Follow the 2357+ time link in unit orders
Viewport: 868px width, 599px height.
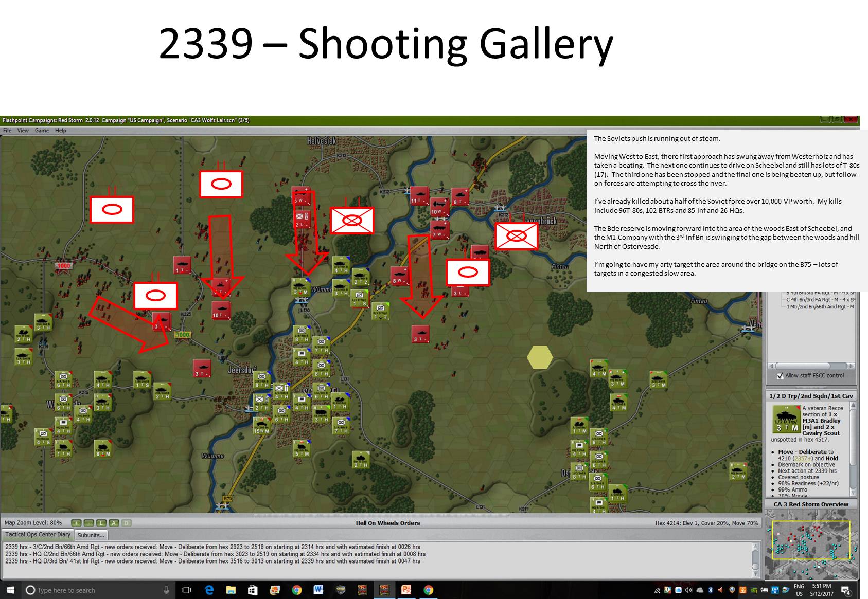tap(803, 459)
